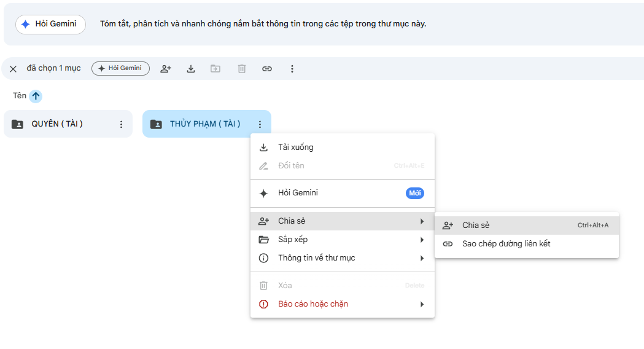Expand the Sắp xếp submenu arrow

(x=422, y=240)
